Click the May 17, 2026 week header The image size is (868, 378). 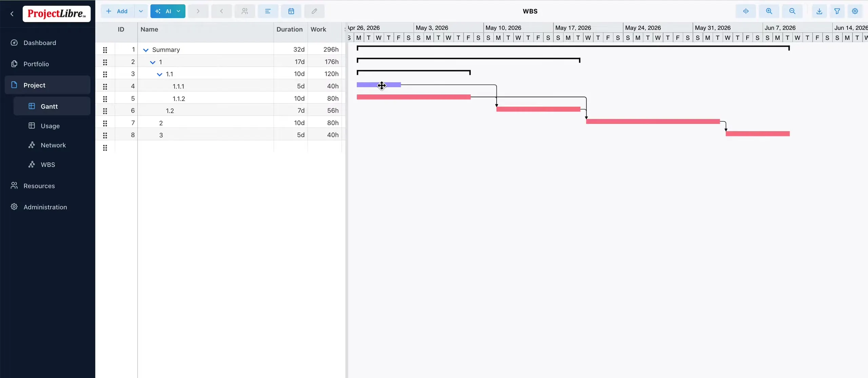coord(588,28)
